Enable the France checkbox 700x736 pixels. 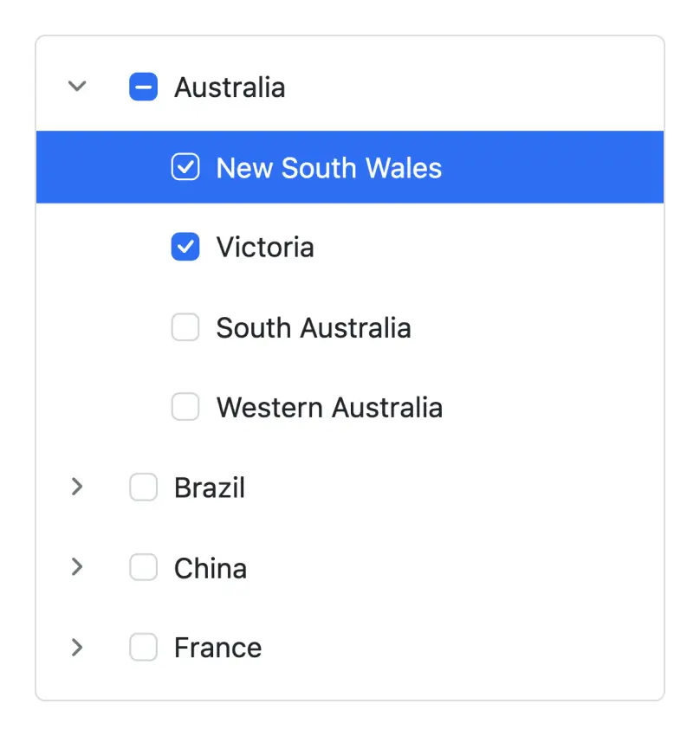pos(144,647)
